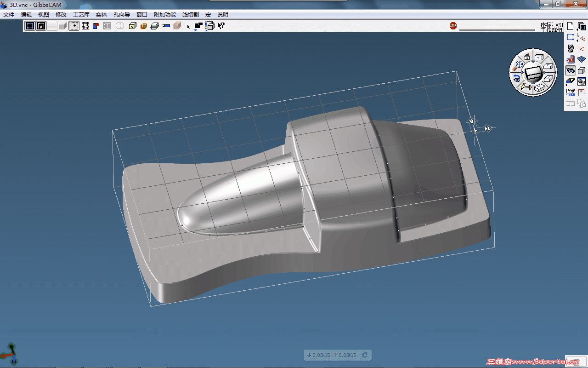Click the sliced solid block icon

coord(155,26)
